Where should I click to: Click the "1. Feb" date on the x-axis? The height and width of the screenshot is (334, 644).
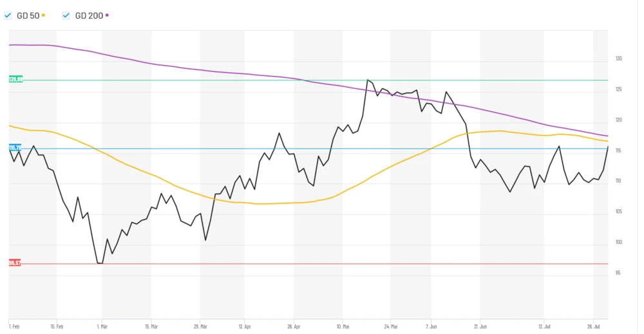tap(14, 326)
